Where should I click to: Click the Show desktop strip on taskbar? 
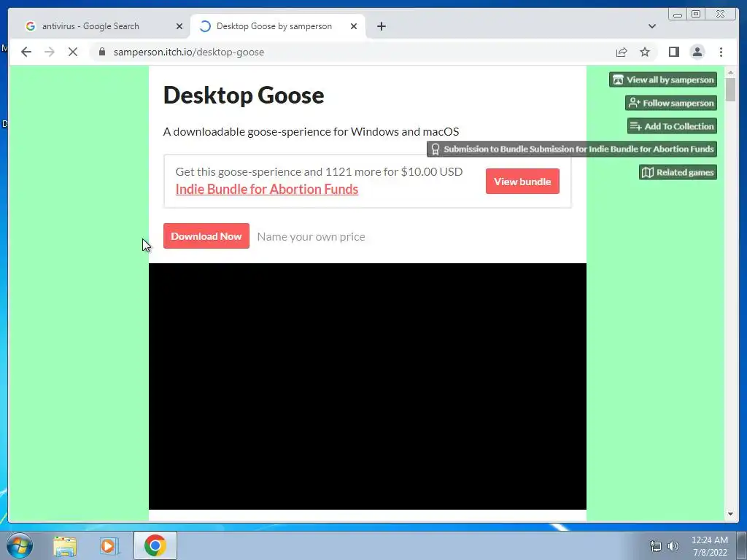point(742,545)
